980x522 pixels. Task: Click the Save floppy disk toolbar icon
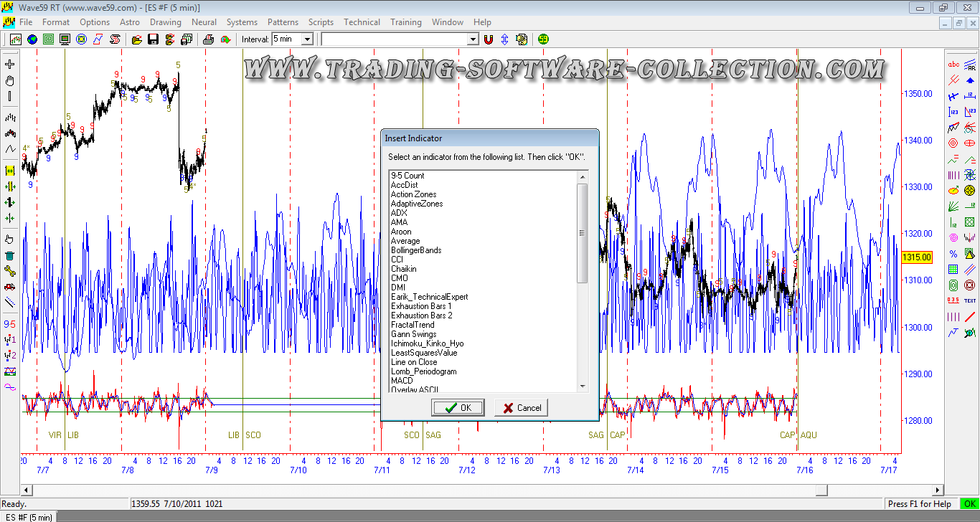coord(153,39)
